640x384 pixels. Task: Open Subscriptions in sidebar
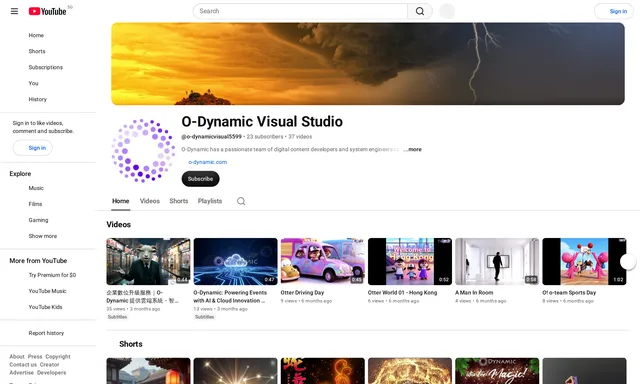coord(46,67)
